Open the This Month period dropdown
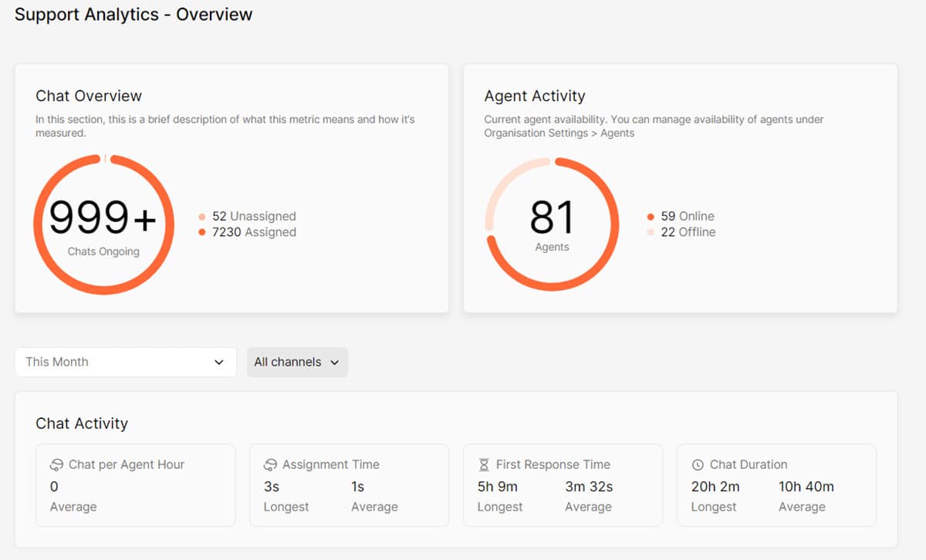Screen dimensions: 926x560 tap(125, 362)
